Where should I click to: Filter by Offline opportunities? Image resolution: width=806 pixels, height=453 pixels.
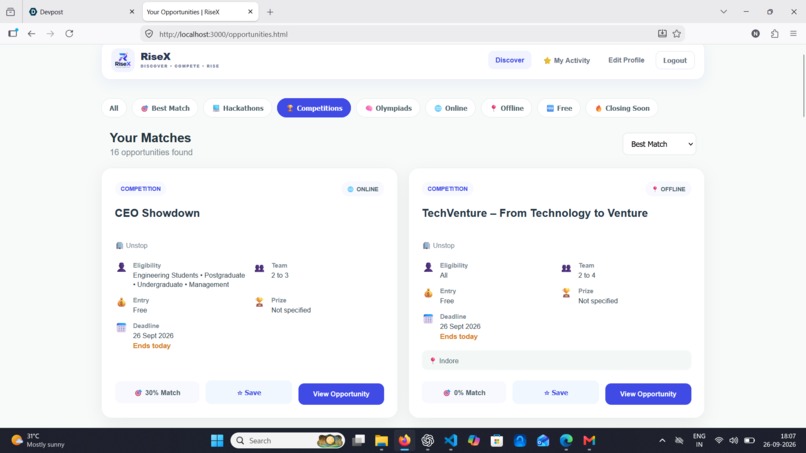[x=506, y=108]
